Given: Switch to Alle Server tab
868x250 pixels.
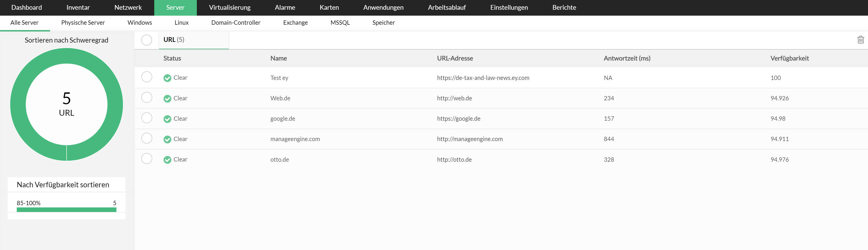Looking at the screenshot, I should [x=25, y=23].
